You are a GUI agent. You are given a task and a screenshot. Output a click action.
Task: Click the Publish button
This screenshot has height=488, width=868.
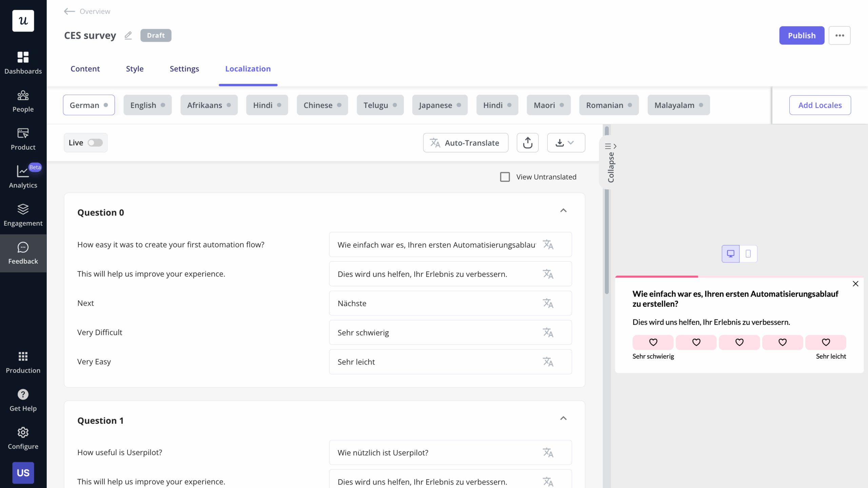tap(802, 35)
